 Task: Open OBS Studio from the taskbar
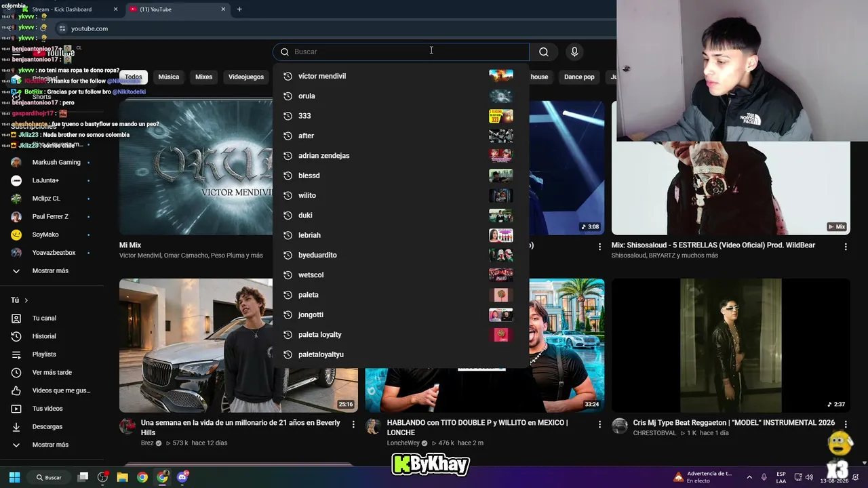102,477
